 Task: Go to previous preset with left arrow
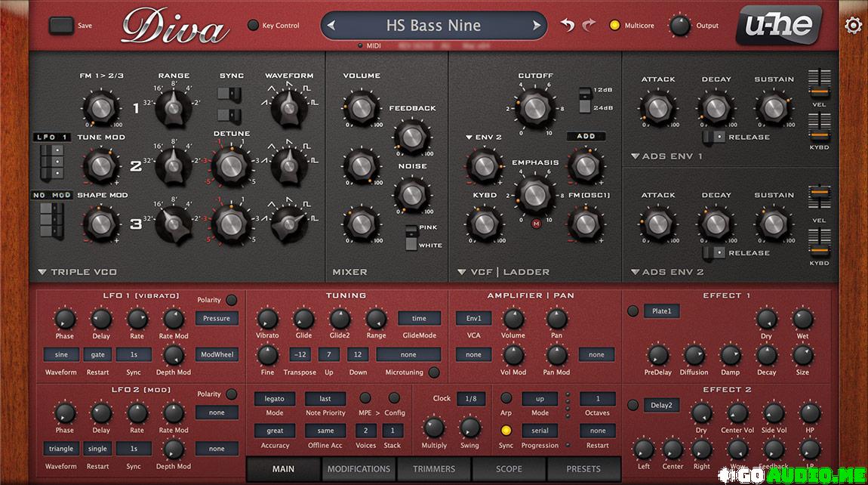[331, 25]
